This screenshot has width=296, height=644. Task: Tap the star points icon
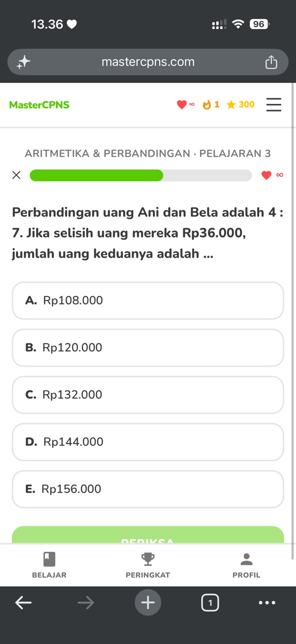click(x=231, y=105)
